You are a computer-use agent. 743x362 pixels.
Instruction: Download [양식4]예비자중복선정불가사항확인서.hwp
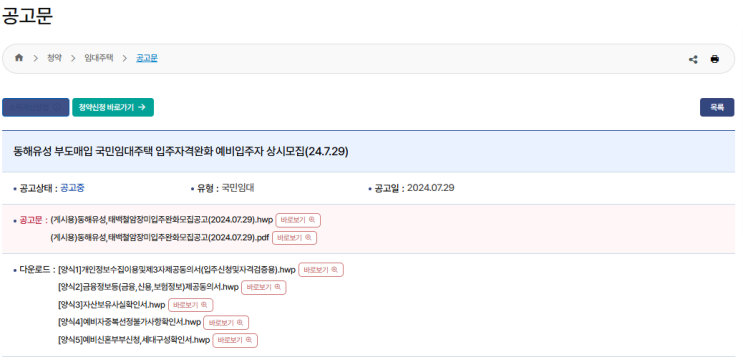point(129,323)
